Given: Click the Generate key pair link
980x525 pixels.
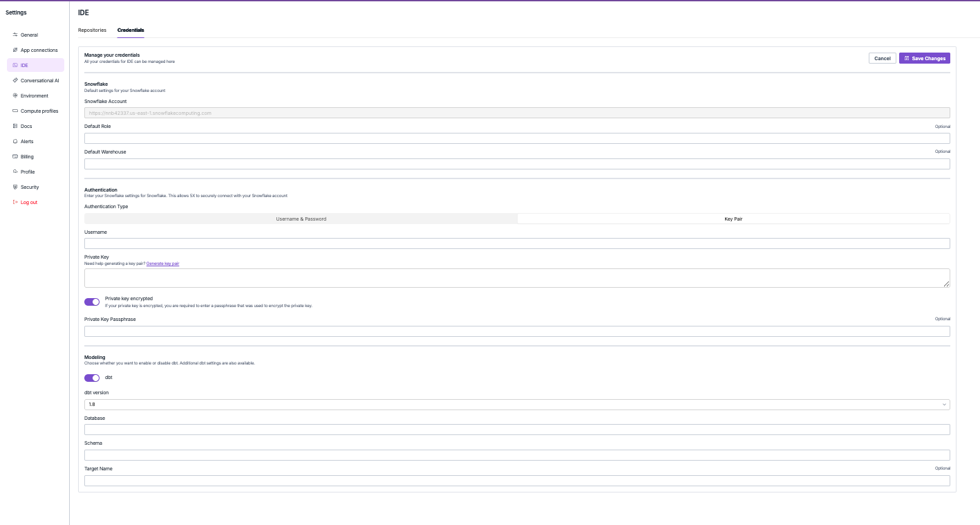Looking at the screenshot, I should [x=162, y=263].
